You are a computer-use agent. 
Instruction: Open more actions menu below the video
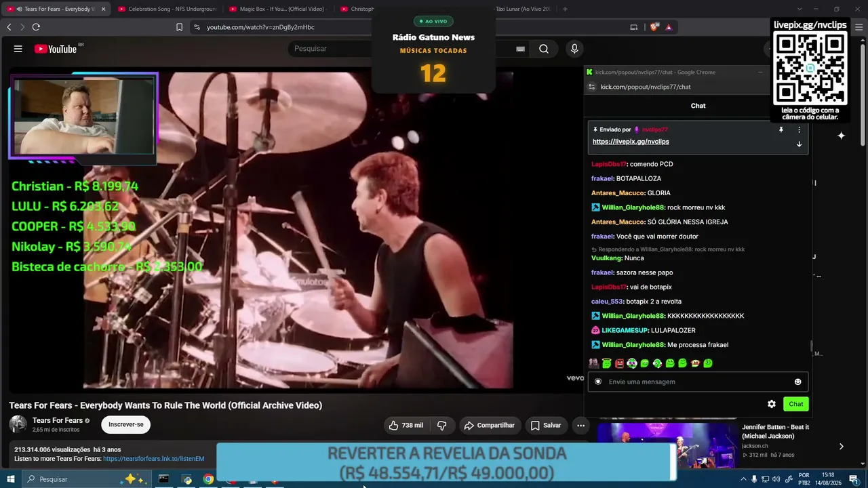(580, 426)
